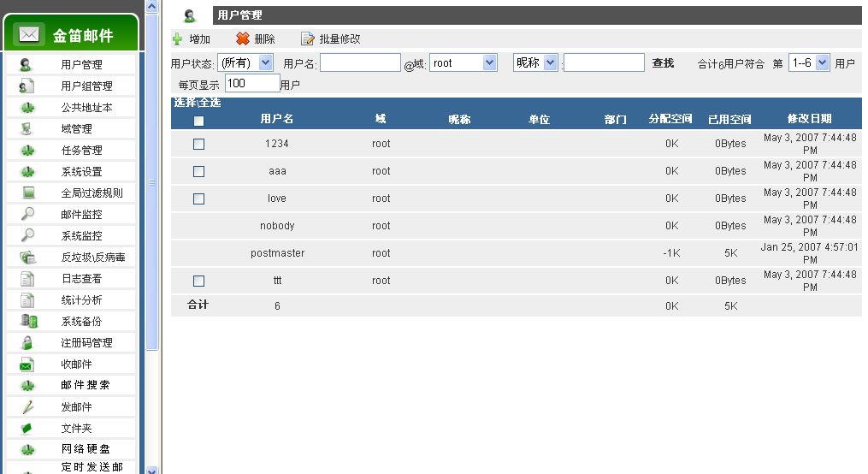Click the magnifier icon beside 邮件监控
Viewport: 868px width, 474px height.
pos(27,215)
